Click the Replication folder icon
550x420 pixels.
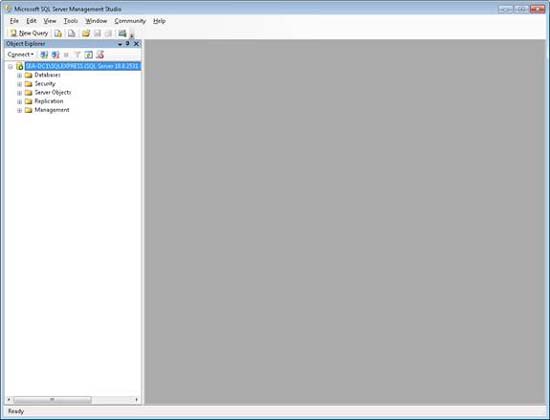click(28, 101)
